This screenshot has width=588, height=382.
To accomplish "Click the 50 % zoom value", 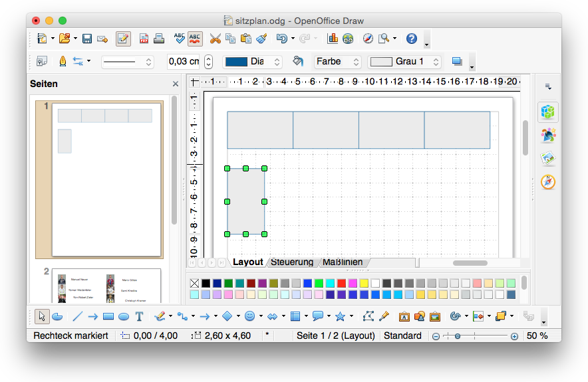I will tap(537, 336).
